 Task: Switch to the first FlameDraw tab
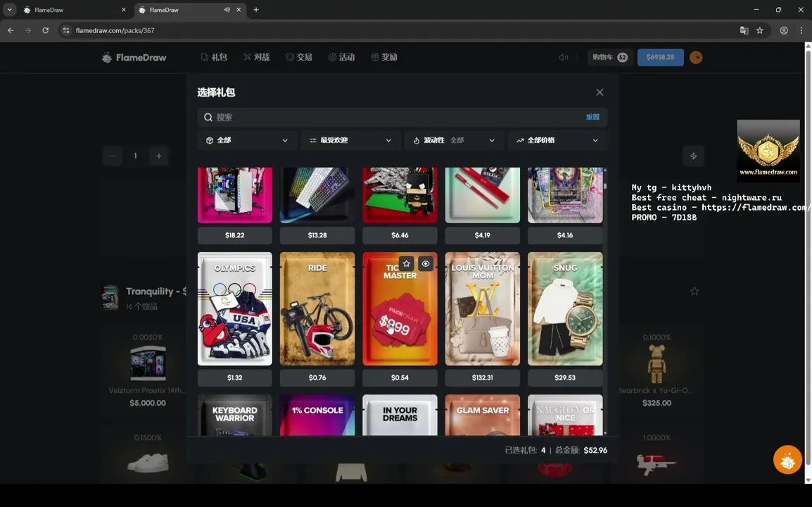[x=74, y=10]
